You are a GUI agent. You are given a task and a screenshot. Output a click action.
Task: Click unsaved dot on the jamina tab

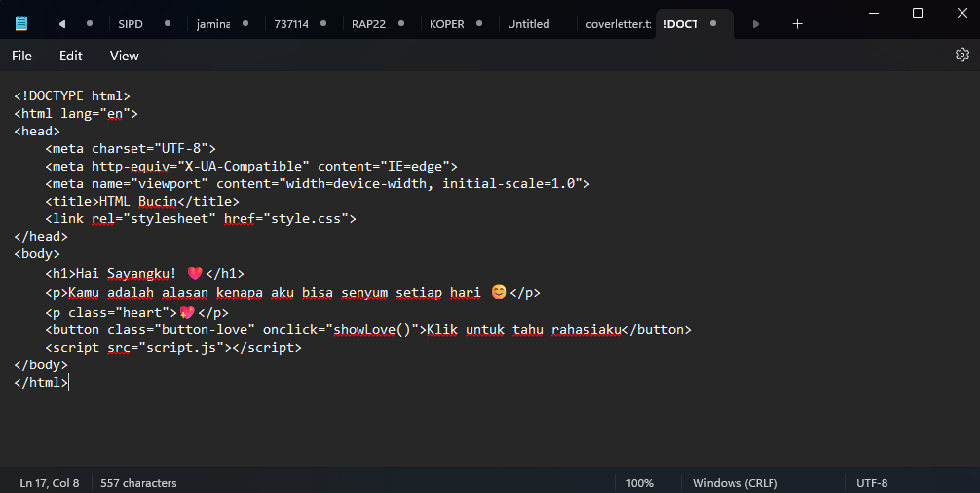pos(245,23)
